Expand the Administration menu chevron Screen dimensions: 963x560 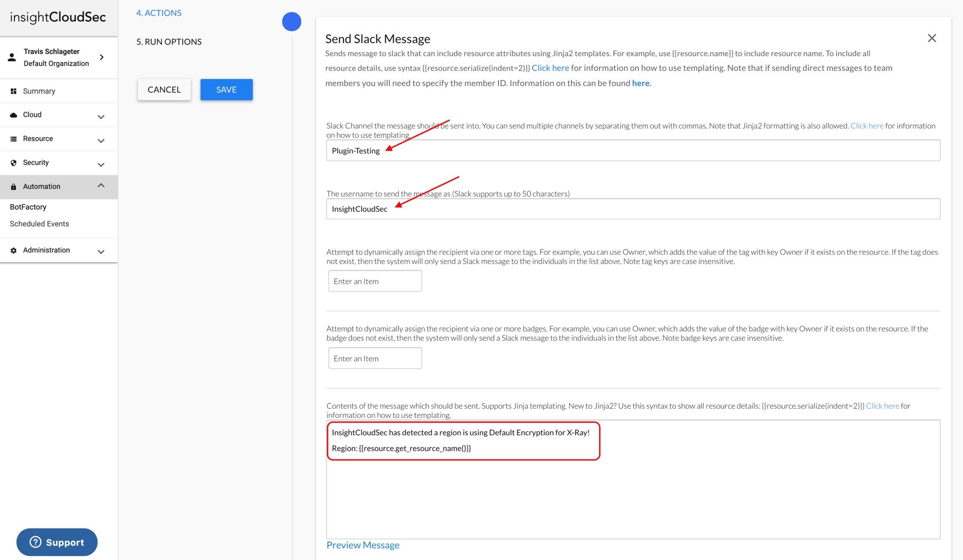[101, 251]
